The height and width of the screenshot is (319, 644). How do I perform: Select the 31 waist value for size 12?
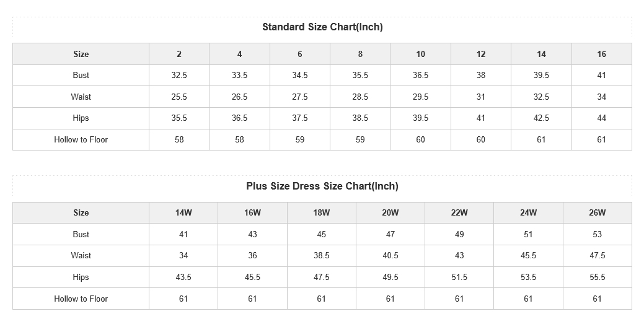click(x=480, y=97)
